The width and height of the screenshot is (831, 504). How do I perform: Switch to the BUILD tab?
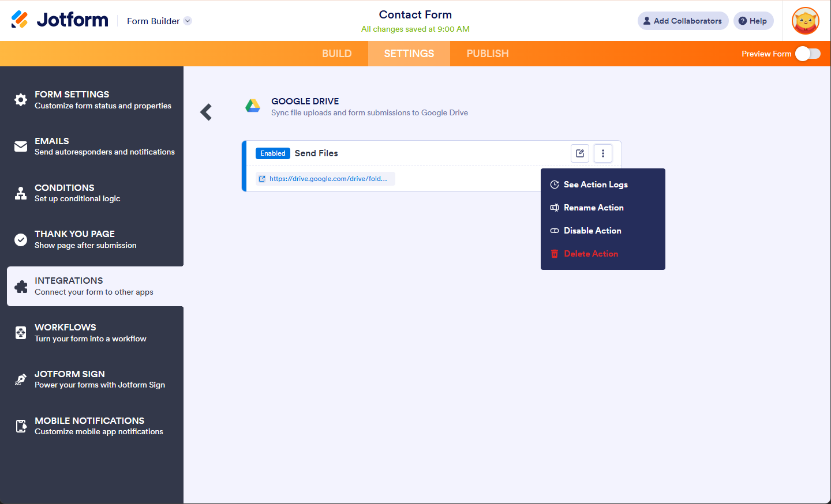click(336, 54)
